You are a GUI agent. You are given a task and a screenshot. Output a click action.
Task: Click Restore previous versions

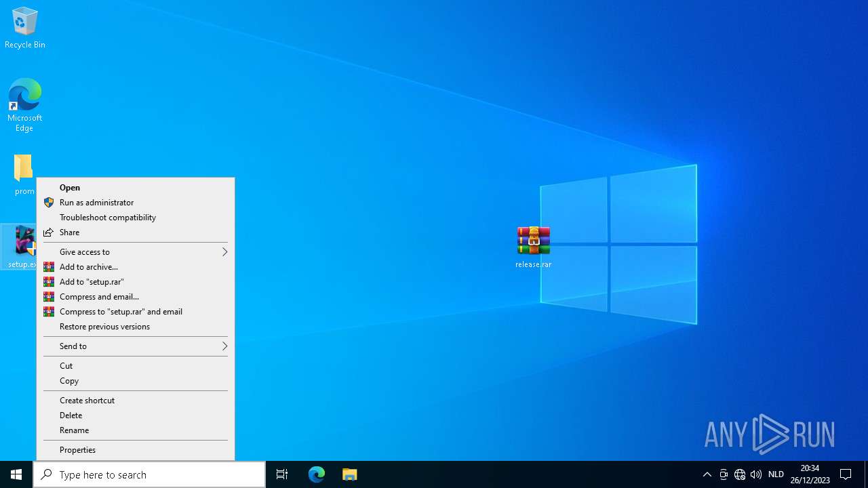point(136,327)
